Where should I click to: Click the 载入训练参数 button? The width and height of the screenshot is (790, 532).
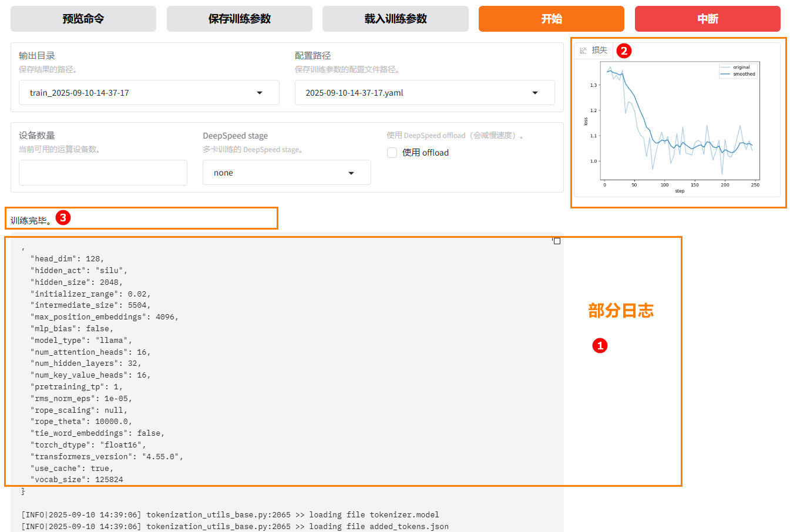pos(395,19)
